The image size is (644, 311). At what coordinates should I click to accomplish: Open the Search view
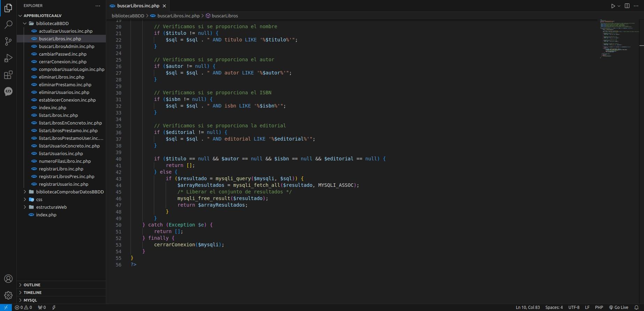tap(8, 25)
